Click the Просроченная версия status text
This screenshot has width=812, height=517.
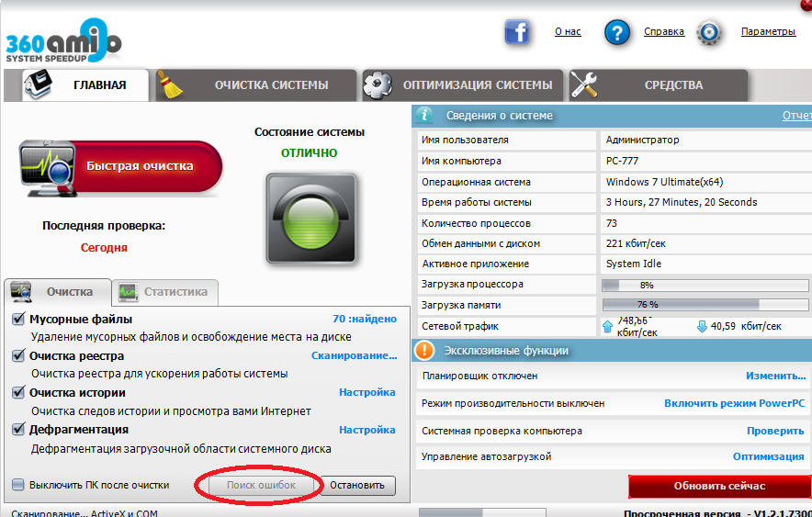[717, 513]
